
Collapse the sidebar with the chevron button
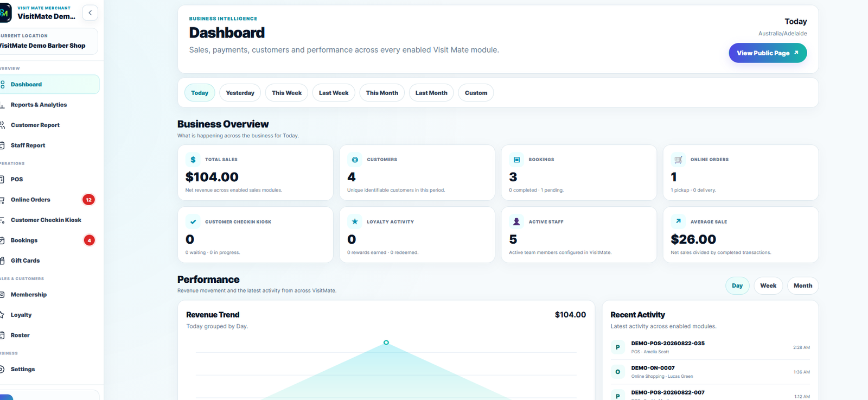pos(90,13)
